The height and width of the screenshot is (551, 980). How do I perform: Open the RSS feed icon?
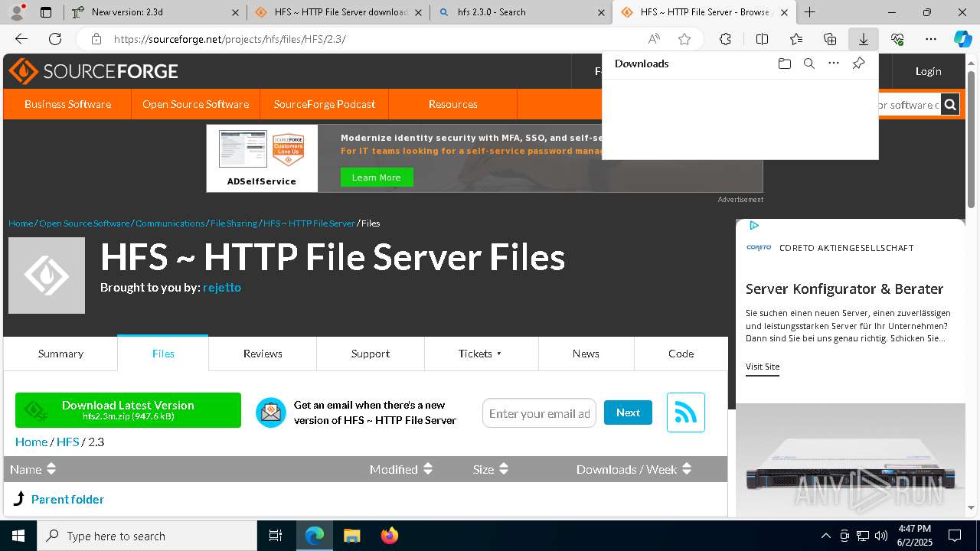pos(685,412)
